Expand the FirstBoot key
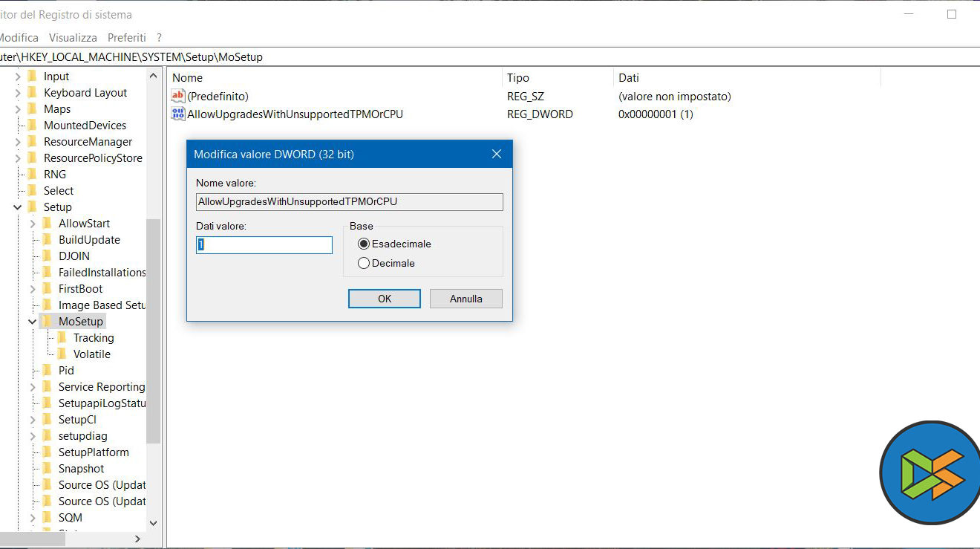This screenshot has height=549, width=980. (x=33, y=288)
